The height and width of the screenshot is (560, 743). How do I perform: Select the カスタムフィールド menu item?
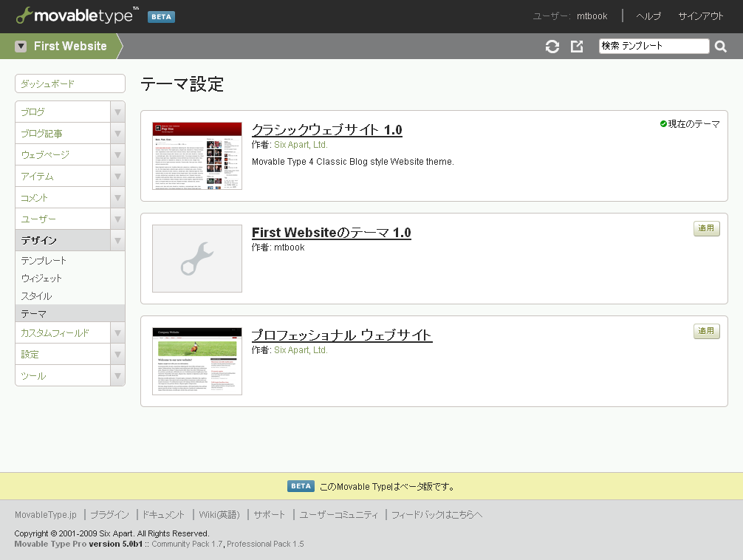[x=63, y=332]
